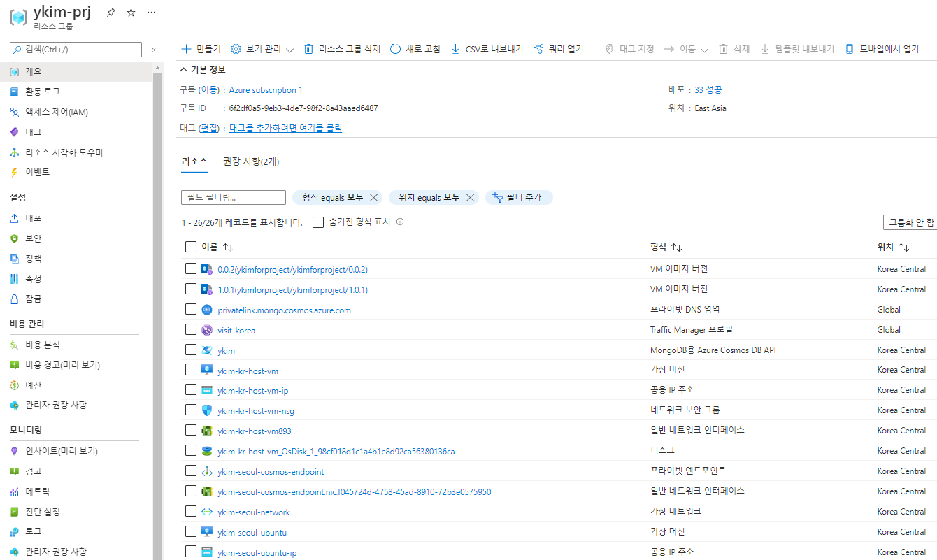Switch to the 리소스 tab
The width and height of the screenshot is (937, 560).
click(194, 161)
